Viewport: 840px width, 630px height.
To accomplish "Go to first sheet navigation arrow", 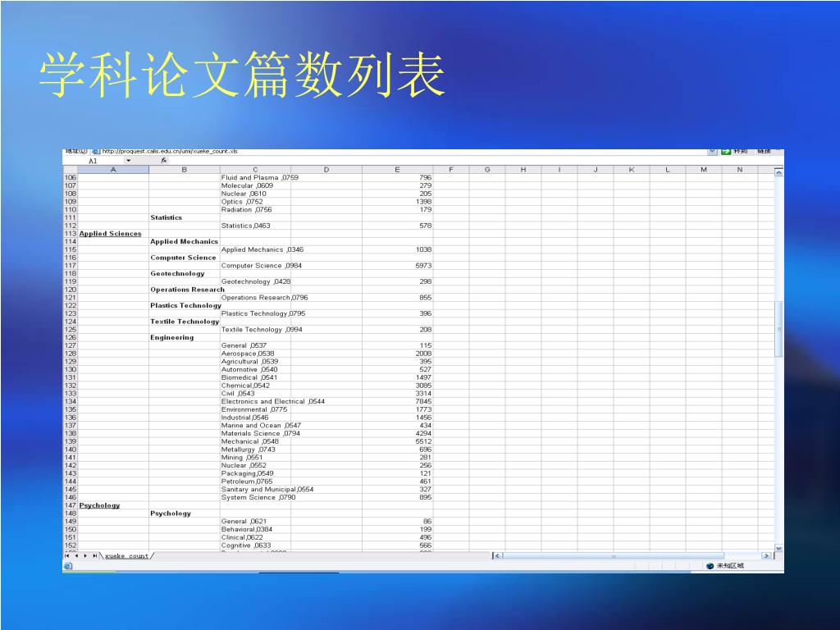I will [67, 556].
